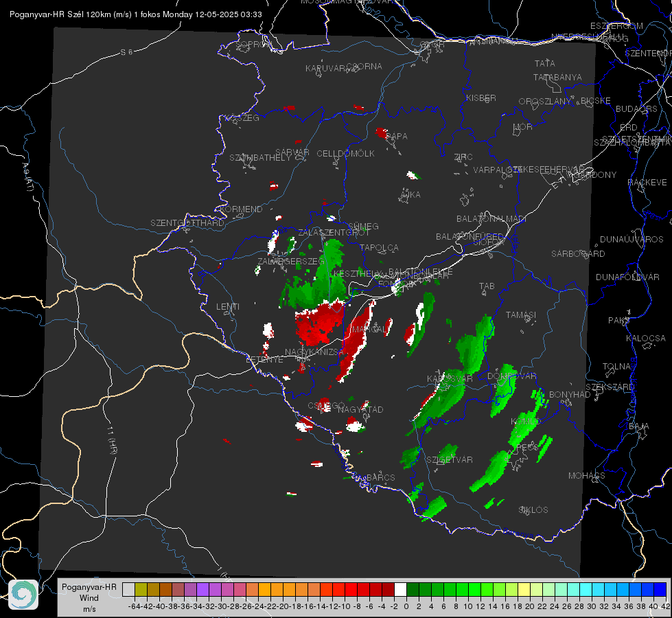Click the SZOMBATHELY city label

[x=260, y=158]
